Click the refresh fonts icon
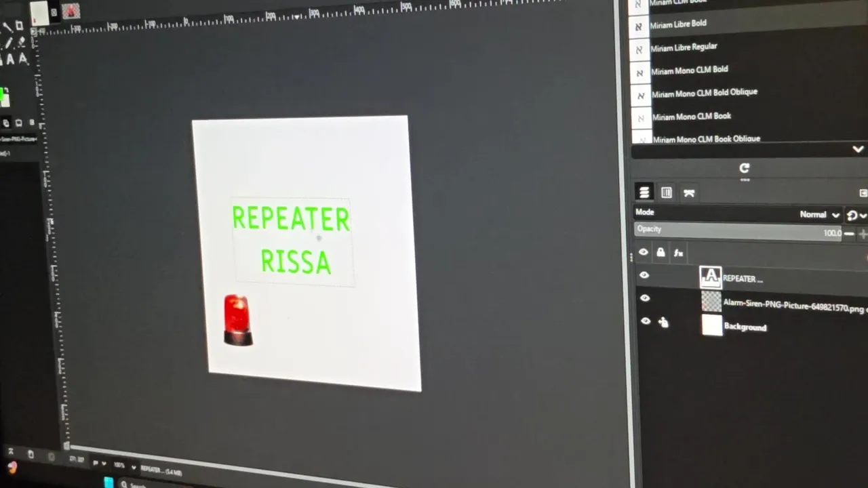Viewport: 868px width, 488px height. 745,168
